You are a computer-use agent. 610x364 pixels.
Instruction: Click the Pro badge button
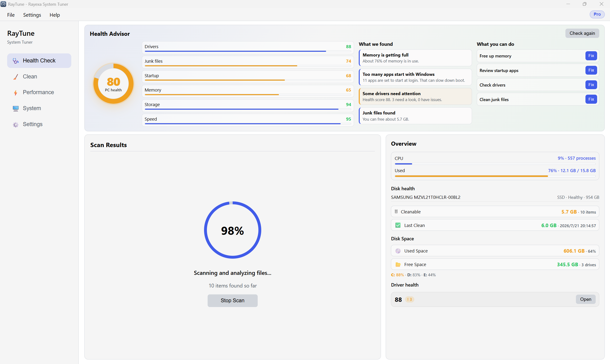pos(597,14)
